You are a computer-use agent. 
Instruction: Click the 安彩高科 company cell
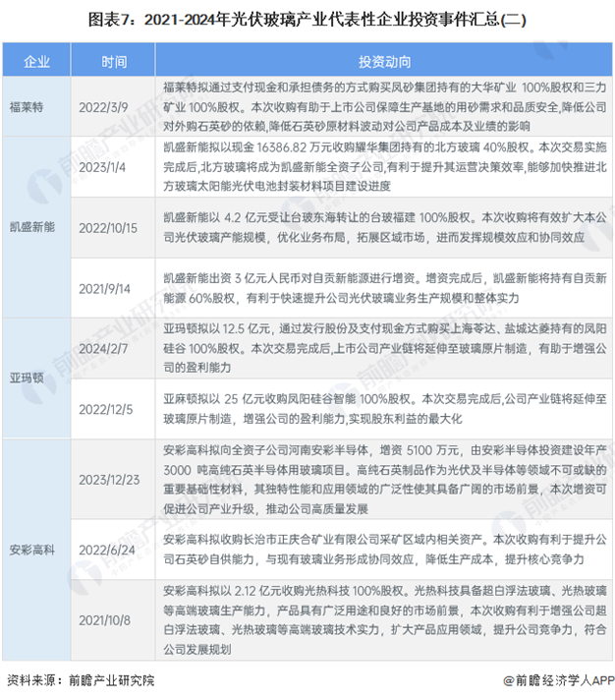click(x=36, y=550)
